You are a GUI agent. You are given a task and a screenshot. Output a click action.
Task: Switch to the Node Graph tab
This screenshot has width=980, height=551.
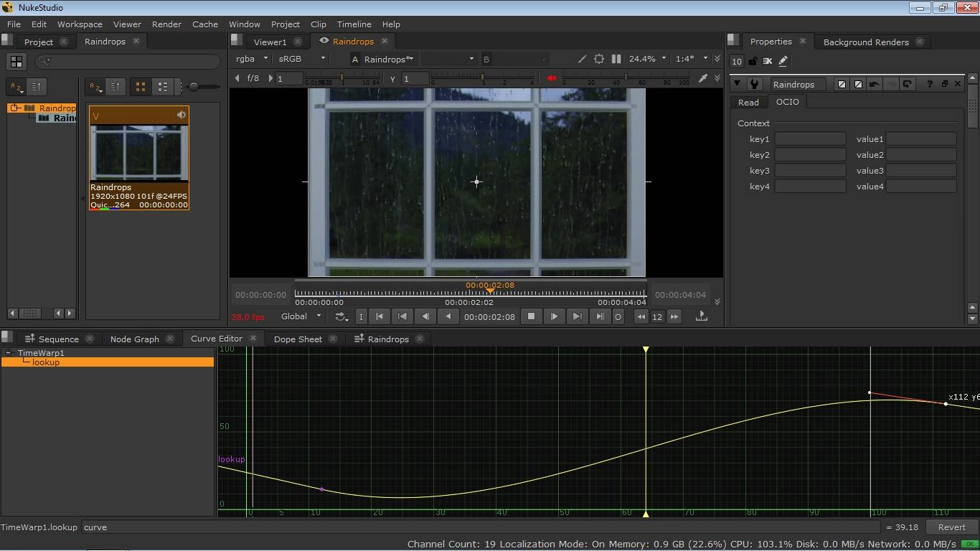click(x=134, y=339)
